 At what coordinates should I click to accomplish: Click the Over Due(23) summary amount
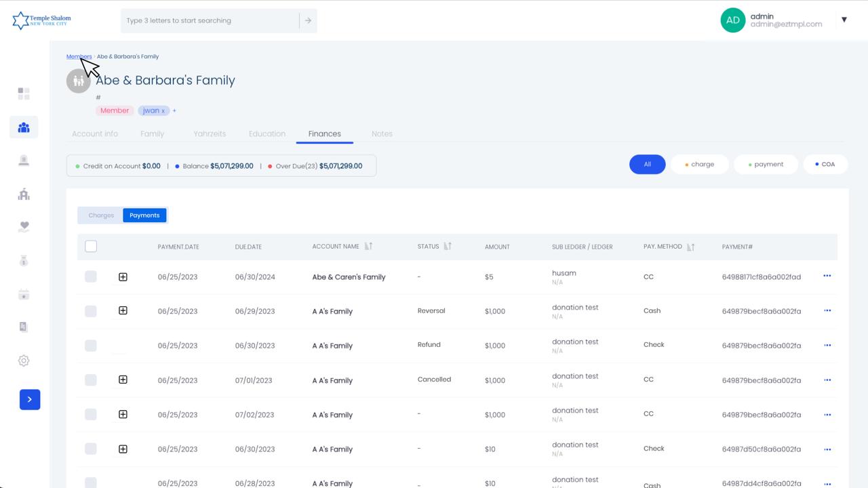click(315, 166)
